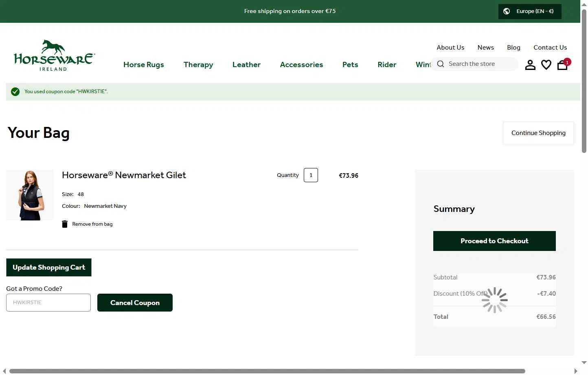Image resolution: width=588 pixels, height=375 pixels.
Task: Open the Pets menu
Action: pos(350,65)
